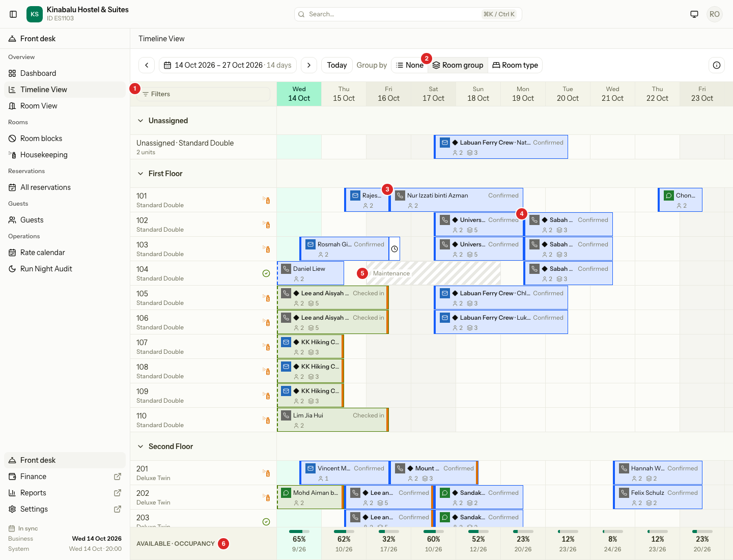Open Reports external link icon
Image resolution: width=733 pixels, height=560 pixels.
click(118, 493)
